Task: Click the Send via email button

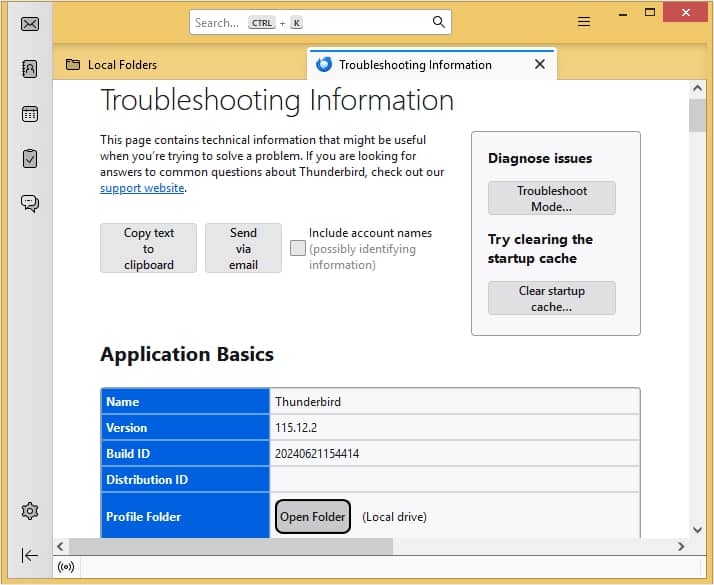Action: [x=243, y=248]
